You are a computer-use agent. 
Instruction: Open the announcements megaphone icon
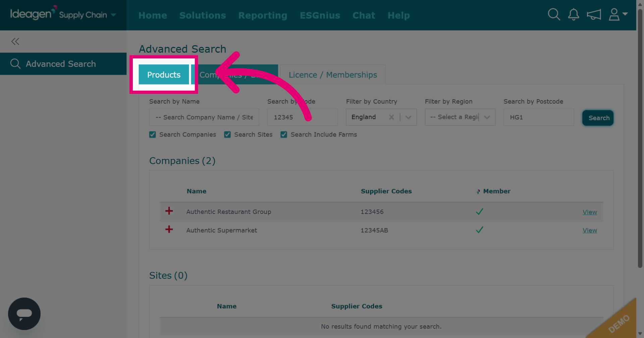[x=594, y=15]
